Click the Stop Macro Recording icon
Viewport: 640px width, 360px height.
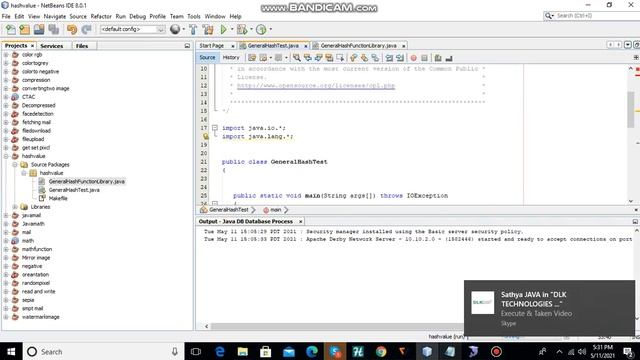[424, 58]
